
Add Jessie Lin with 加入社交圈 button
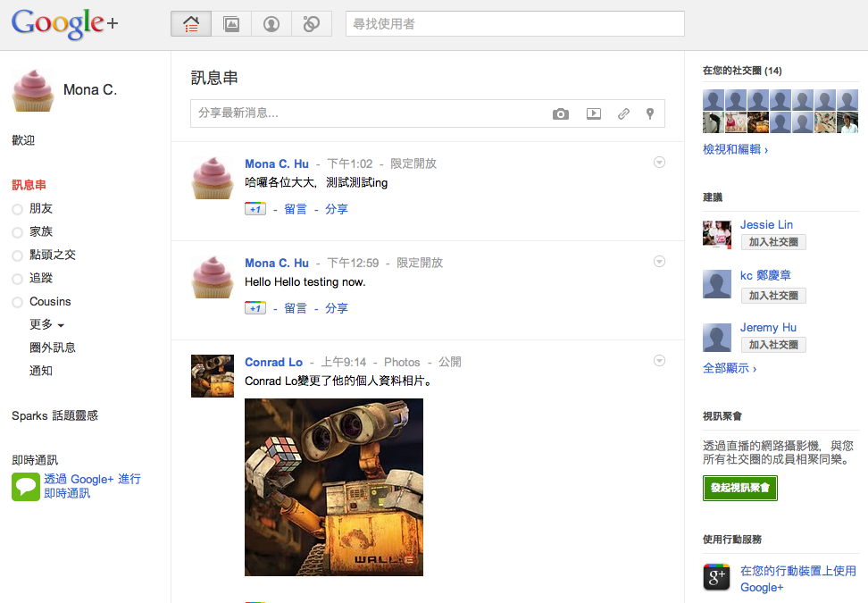[773, 242]
